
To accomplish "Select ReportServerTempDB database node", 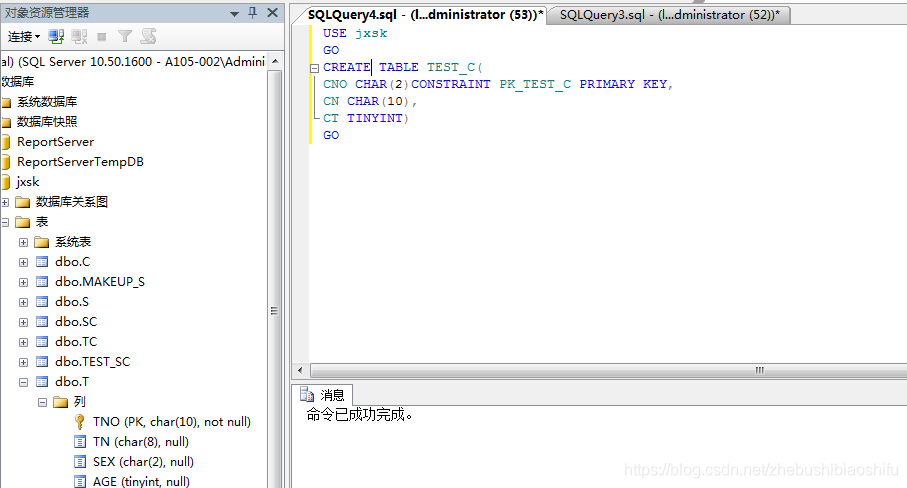I will pyautogui.click(x=80, y=162).
